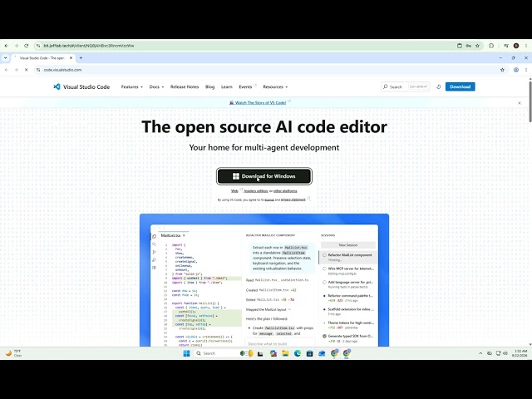Open the first Chrome taskbar icon
Viewport: 532px width, 399px height.
pyautogui.click(x=334, y=353)
